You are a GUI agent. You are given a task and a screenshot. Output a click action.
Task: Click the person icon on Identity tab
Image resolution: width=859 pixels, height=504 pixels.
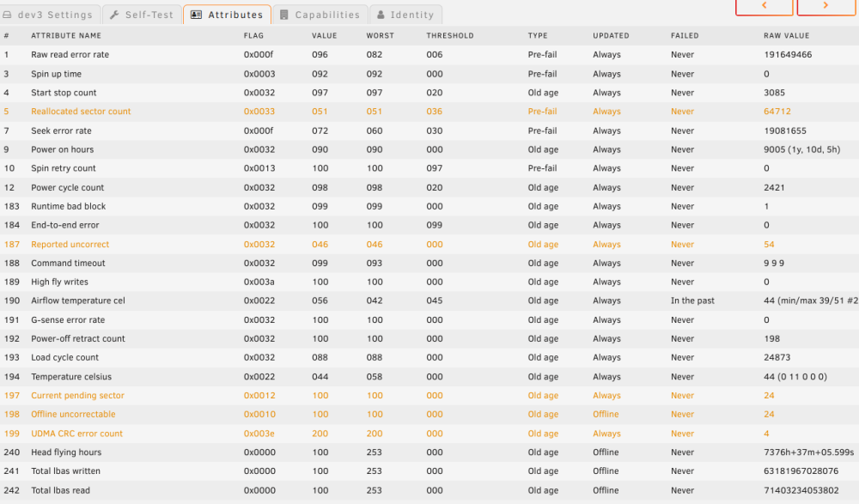coord(381,15)
